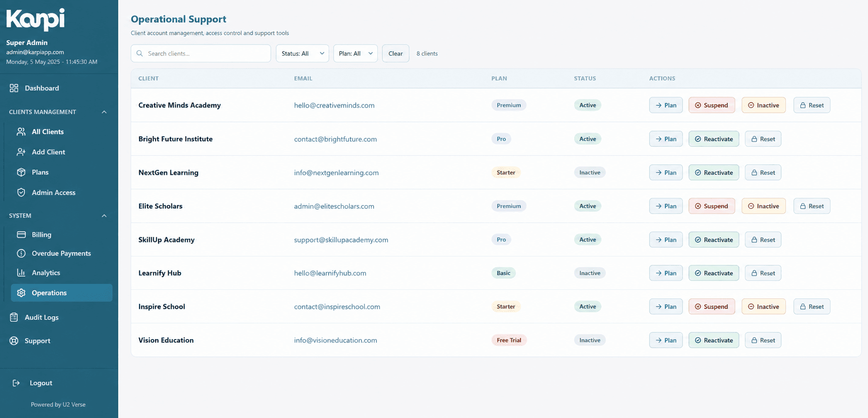Click the magnifier icon in search box
The height and width of the screenshot is (418, 868).
tap(140, 53)
